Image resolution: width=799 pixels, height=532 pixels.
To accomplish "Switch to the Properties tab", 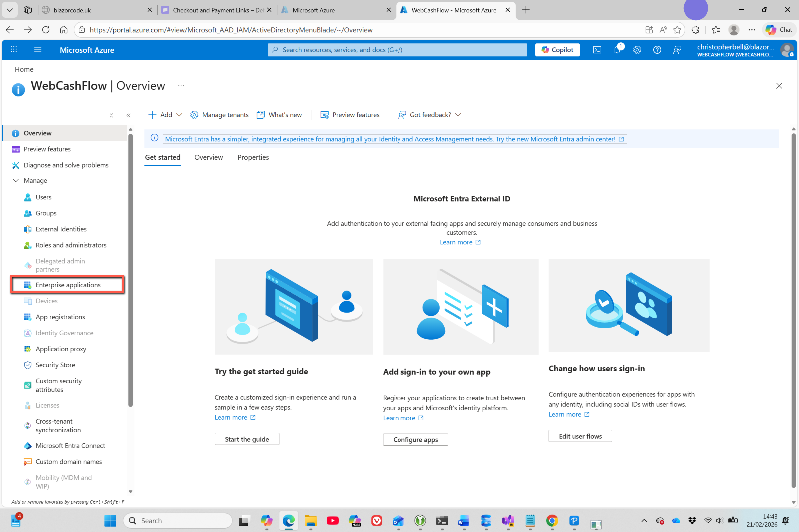I will point(253,157).
